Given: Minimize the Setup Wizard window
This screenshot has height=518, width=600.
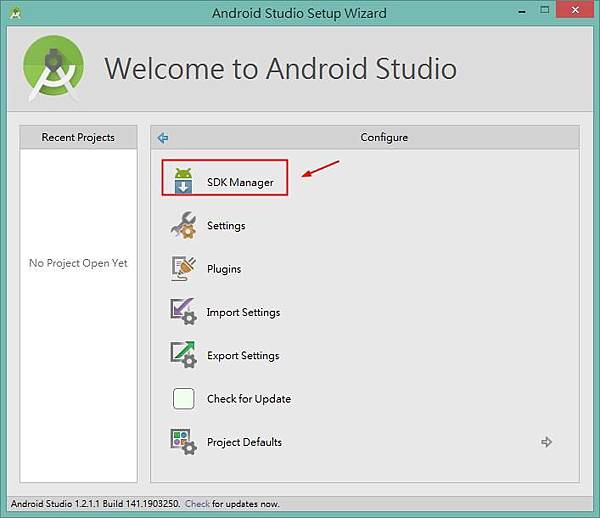Looking at the screenshot, I should [522, 11].
